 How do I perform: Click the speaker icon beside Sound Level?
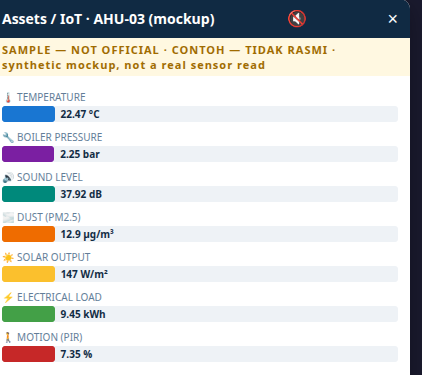[x=8, y=177]
